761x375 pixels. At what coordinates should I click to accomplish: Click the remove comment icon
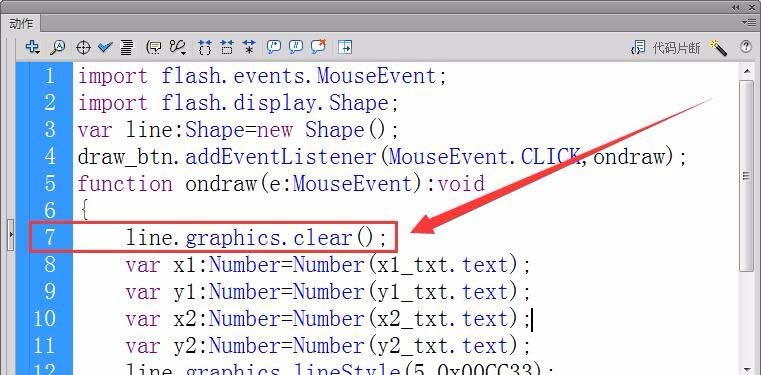coord(318,47)
